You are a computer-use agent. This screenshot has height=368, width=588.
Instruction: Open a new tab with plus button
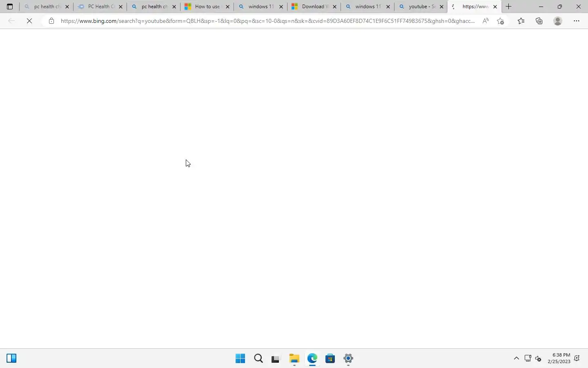tap(508, 7)
